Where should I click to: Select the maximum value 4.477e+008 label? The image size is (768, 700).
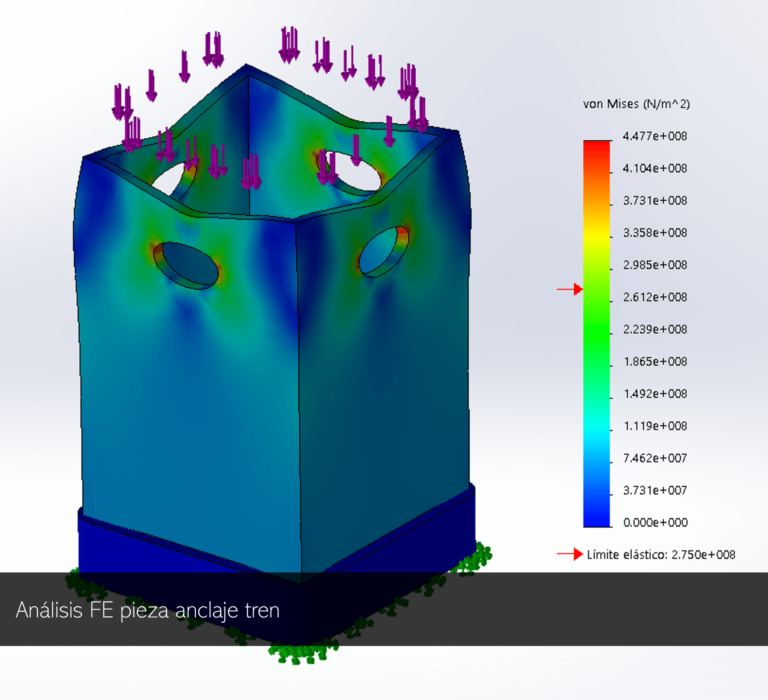pos(654,136)
